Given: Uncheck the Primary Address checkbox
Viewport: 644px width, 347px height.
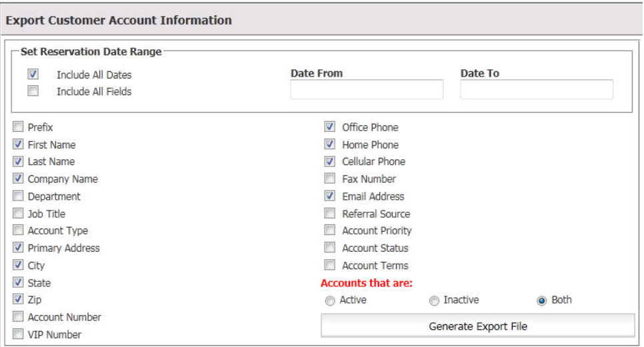Looking at the screenshot, I should click(18, 248).
